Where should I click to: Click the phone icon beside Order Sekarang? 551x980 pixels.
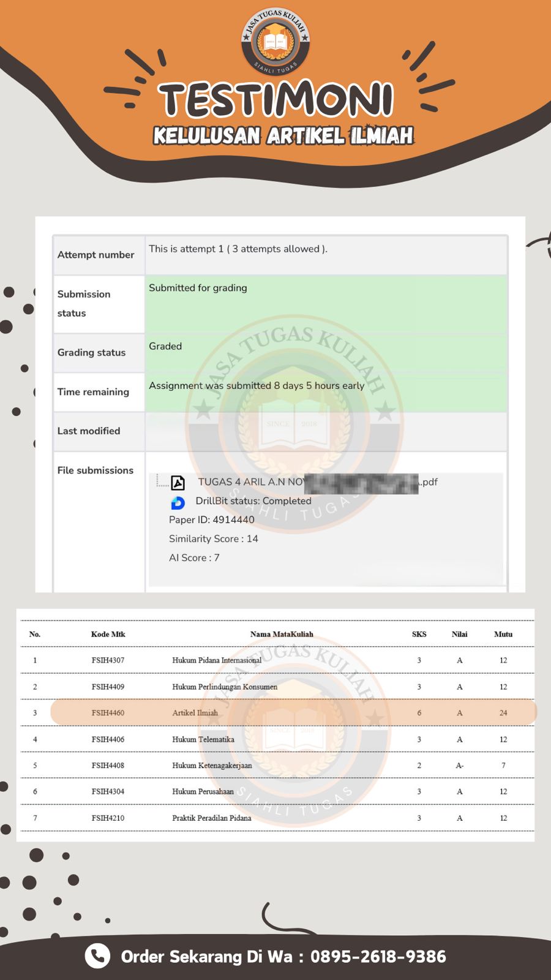97,956
